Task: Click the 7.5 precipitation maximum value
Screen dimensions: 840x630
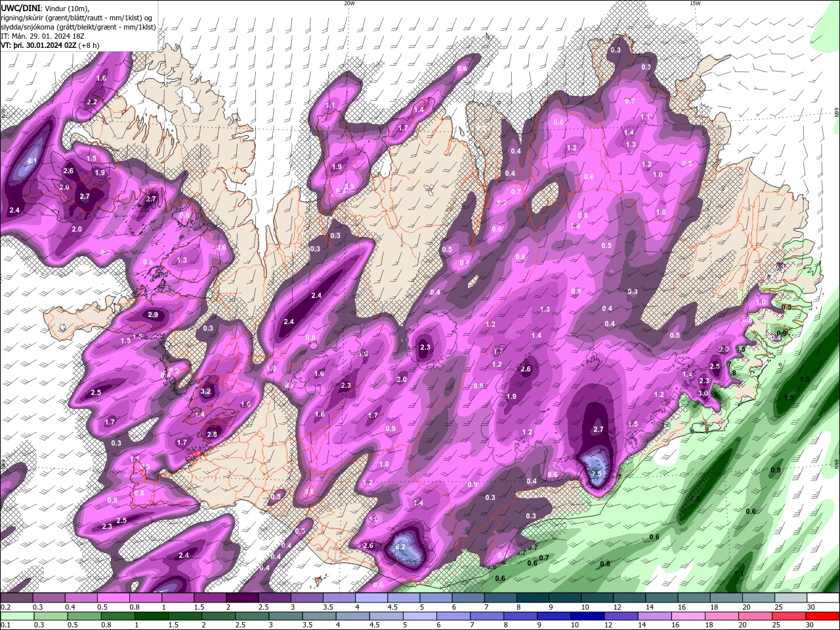Action: [x=597, y=474]
